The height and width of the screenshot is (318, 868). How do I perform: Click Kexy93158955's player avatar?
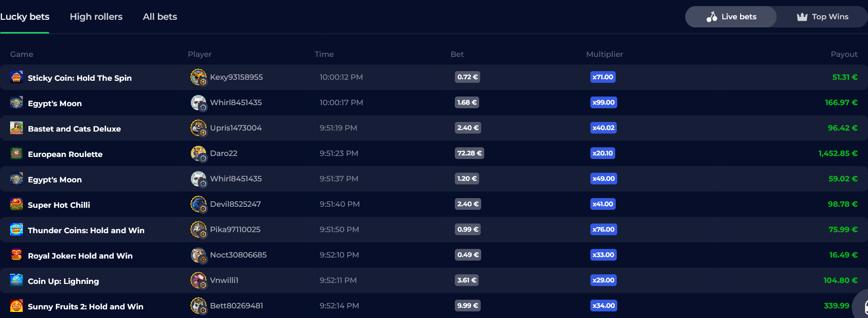198,77
